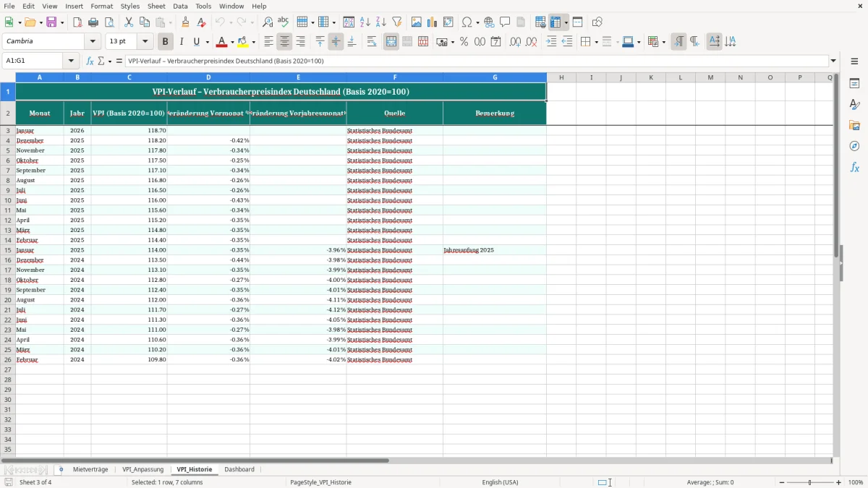Toggle Align Left
This screenshot has width=868, height=488.
269,42
